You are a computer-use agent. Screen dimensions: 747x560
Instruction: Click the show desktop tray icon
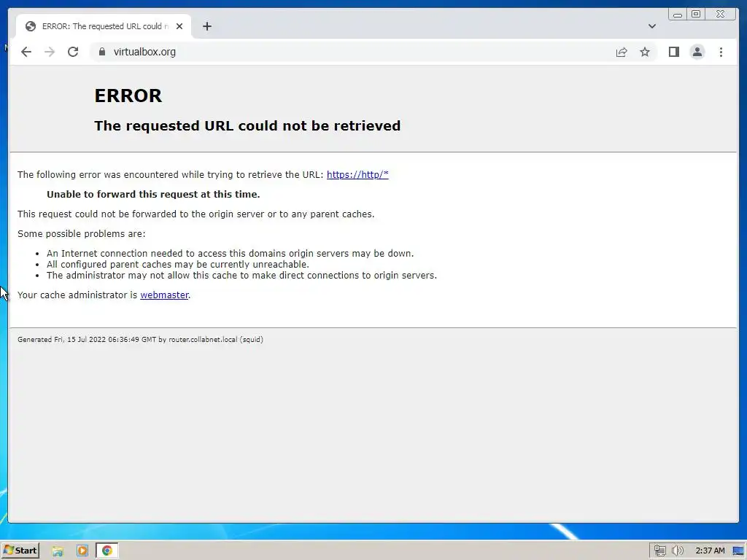pos(738,551)
